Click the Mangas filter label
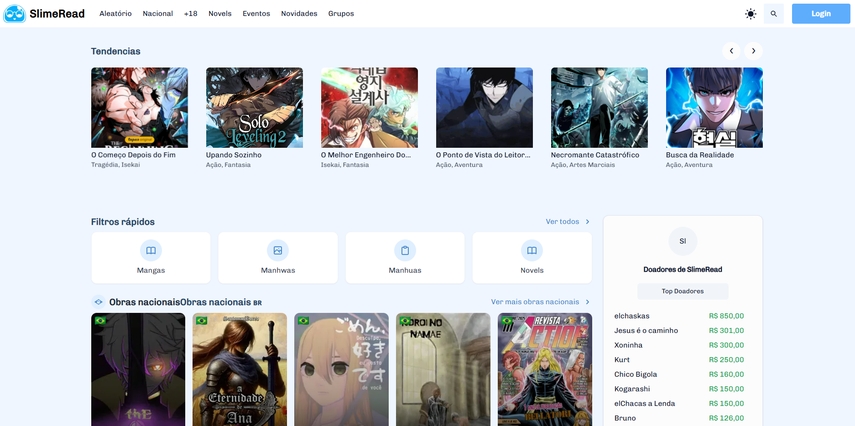Viewport: 855px width, 426px height. (151, 270)
